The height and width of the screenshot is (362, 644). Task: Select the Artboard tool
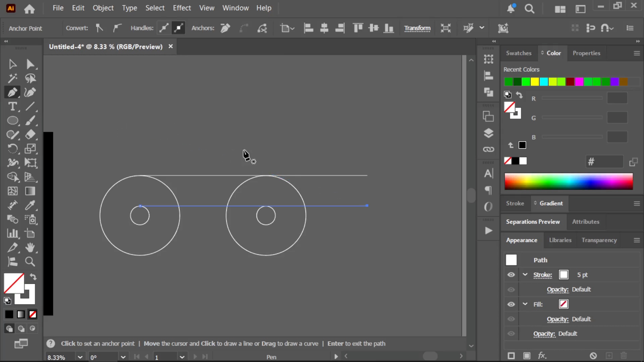click(x=30, y=233)
